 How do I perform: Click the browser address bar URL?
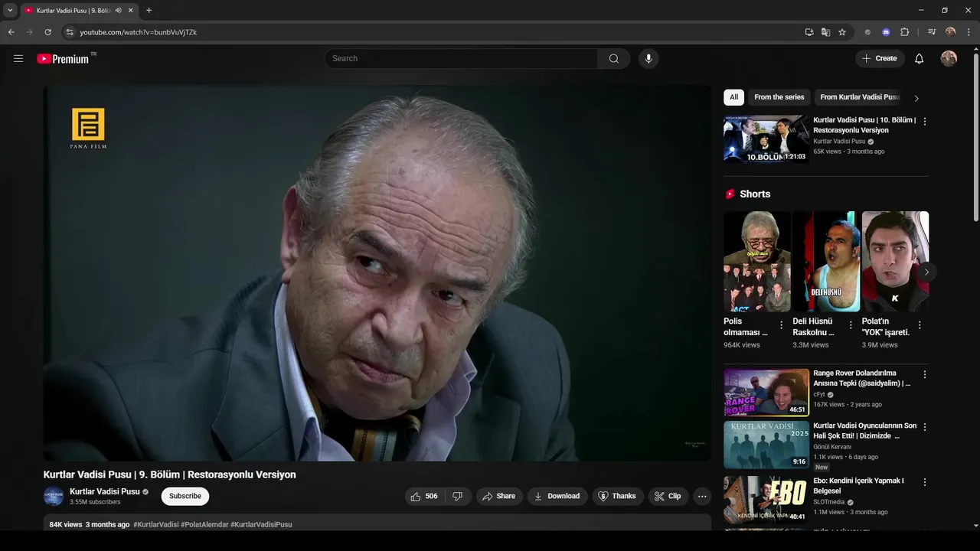click(139, 32)
